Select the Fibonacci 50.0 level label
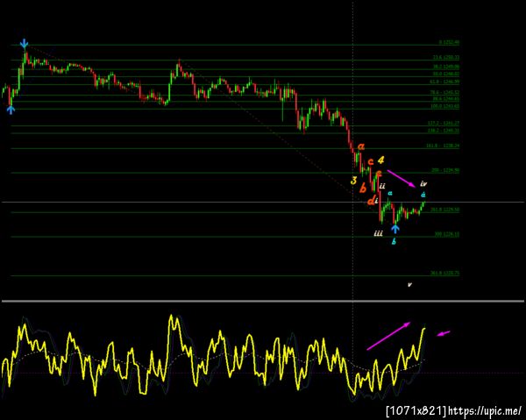This screenshot has height=420, width=526. 446,74
